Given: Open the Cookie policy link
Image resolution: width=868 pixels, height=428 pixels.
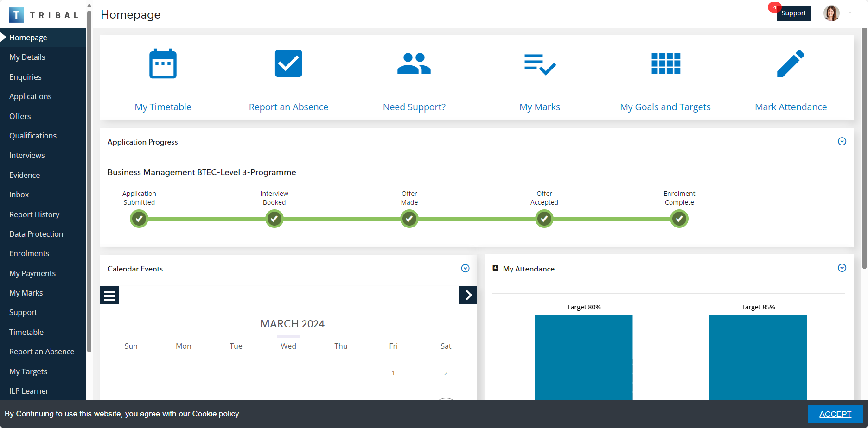Looking at the screenshot, I should [216, 414].
